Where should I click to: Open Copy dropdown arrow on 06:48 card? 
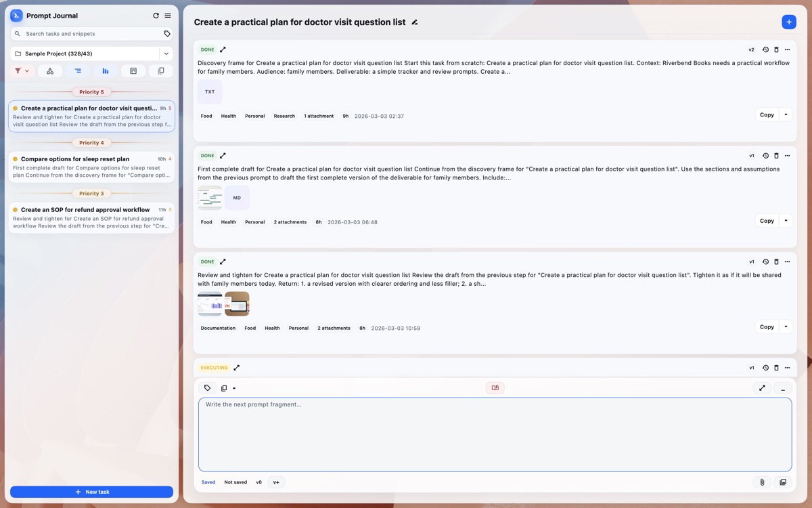[x=786, y=221]
